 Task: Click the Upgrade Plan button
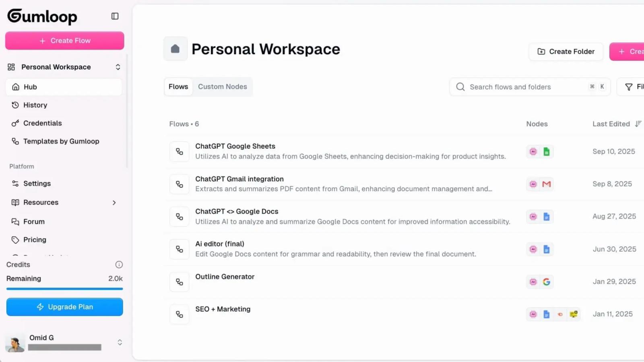(x=64, y=307)
